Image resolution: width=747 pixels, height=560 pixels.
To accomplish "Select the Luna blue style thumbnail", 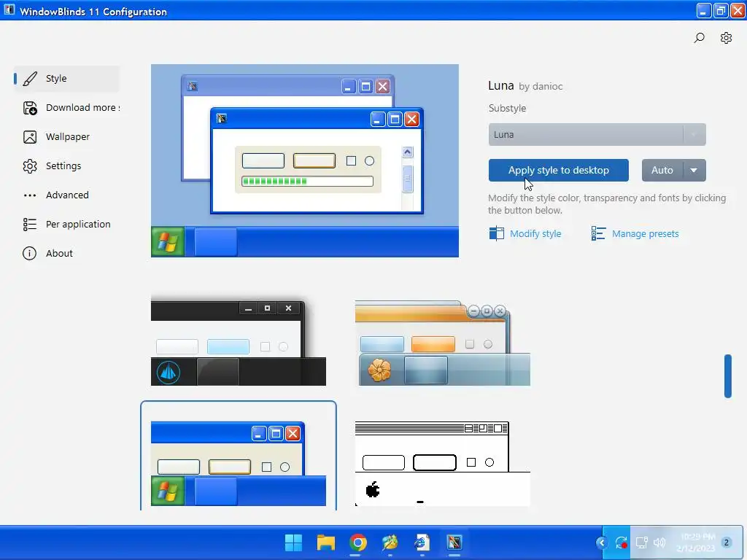I will [239, 463].
